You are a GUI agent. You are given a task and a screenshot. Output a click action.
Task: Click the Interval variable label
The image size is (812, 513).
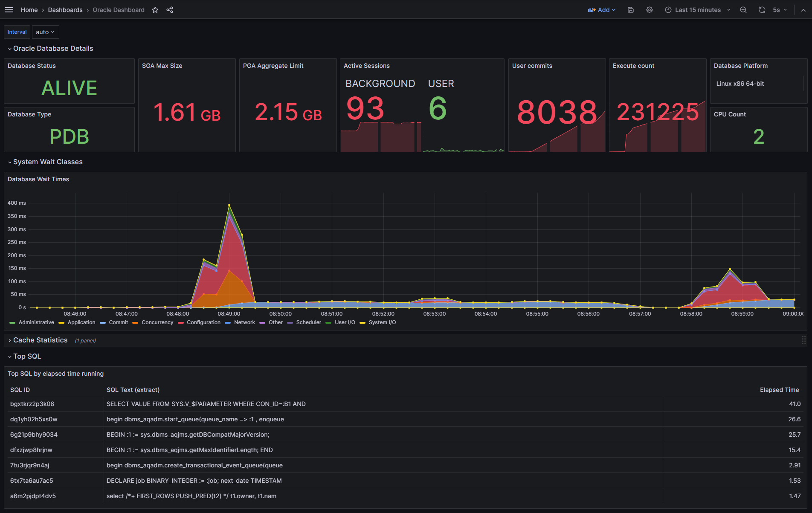click(x=17, y=32)
